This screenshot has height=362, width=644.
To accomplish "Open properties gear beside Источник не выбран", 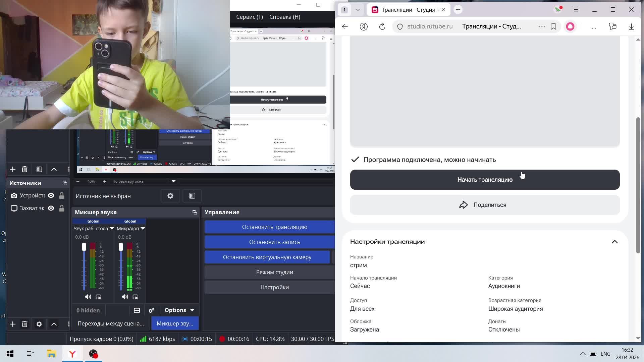I will coord(170,196).
